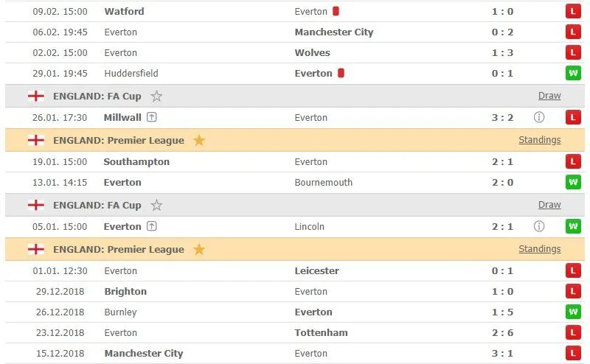Click the advancing icon next to Millwall
590x364 pixels.
[x=152, y=117]
